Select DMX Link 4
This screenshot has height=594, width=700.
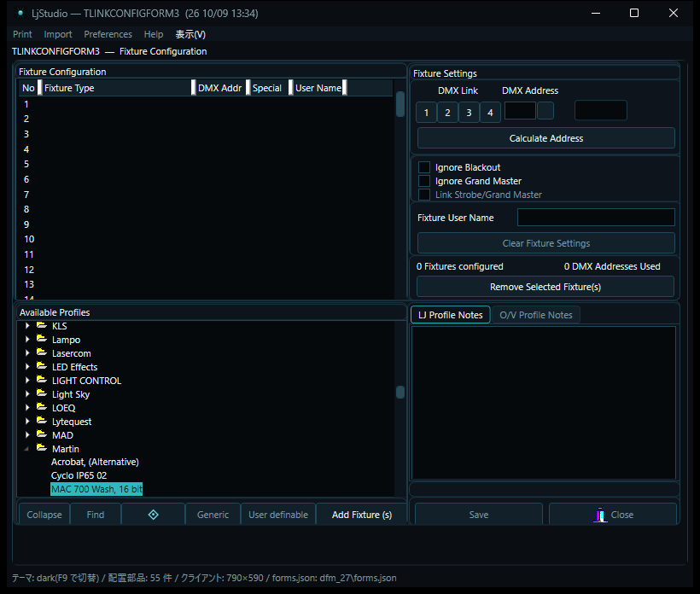pos(490,113)
